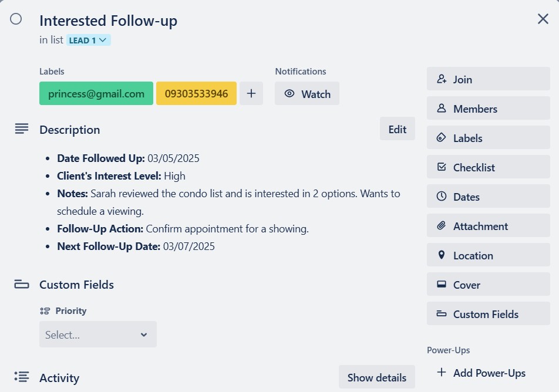Show details in the Activity section
This screenshot has height=392, width=559.
pos(376,377)
